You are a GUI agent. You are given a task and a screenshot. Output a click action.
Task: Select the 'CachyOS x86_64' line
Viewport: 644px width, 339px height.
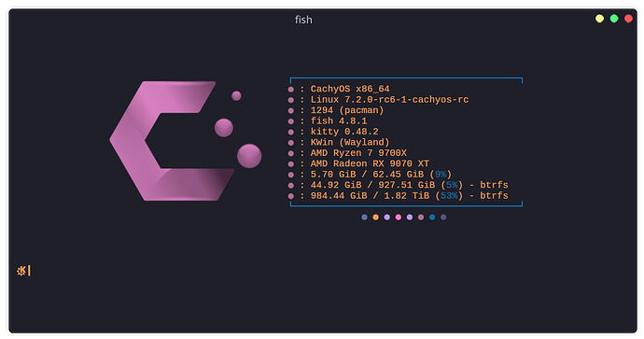[350, 89]
